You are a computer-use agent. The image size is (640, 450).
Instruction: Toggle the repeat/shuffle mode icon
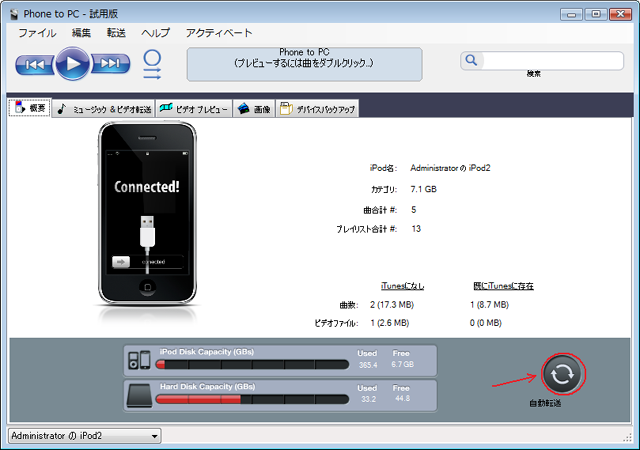click(152, 65)
